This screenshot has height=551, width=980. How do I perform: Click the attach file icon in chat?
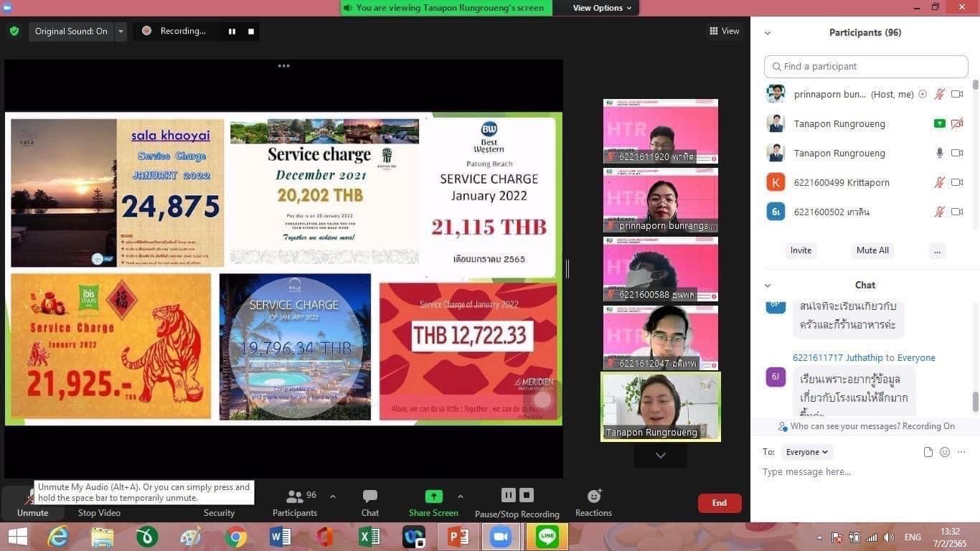coord(928,452)
